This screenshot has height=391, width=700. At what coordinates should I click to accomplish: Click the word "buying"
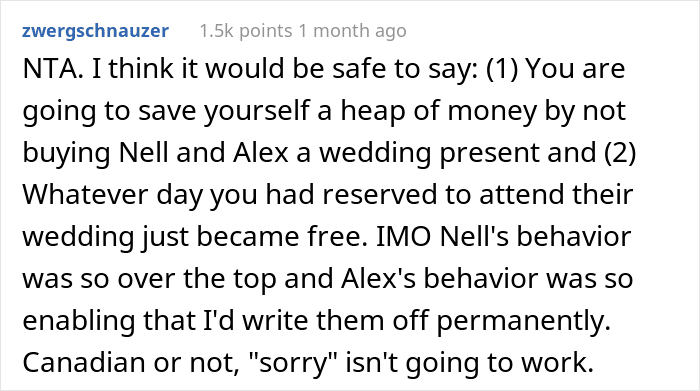66,154
